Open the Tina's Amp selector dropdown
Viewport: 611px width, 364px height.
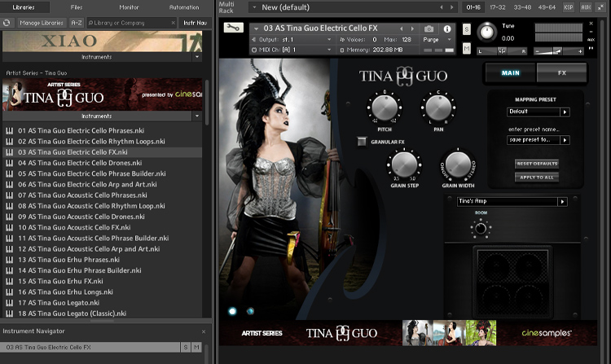[562, 202]
